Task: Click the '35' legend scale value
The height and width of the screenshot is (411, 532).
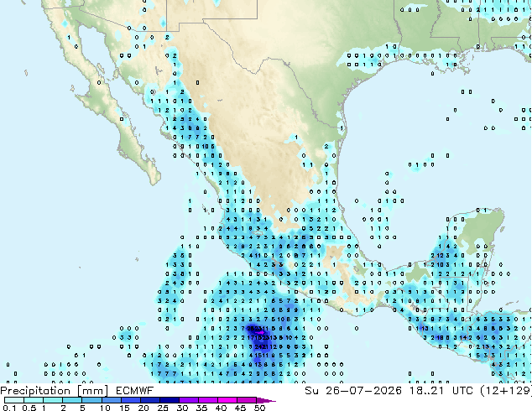Action: (x=201, y=408)
